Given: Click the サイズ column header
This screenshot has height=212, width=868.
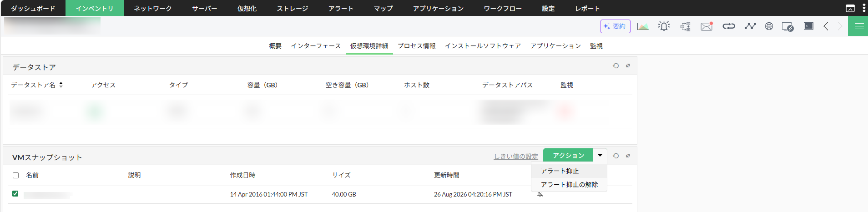Looking at the screenshot, I should point(341,175).
